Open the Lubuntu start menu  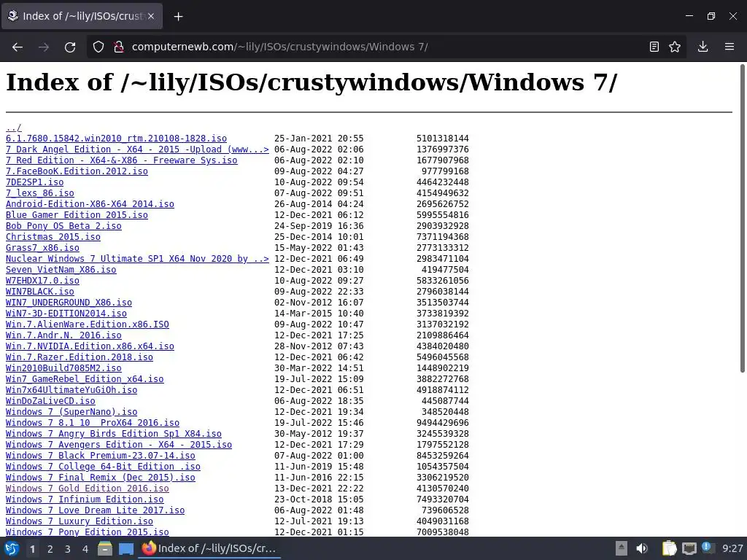[x=12, y=549]
